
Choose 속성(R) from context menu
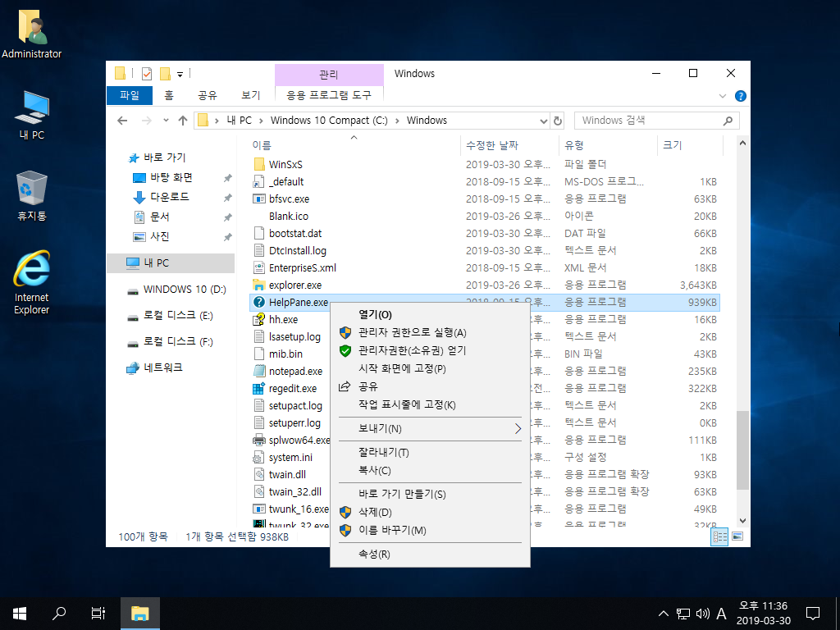430,555
